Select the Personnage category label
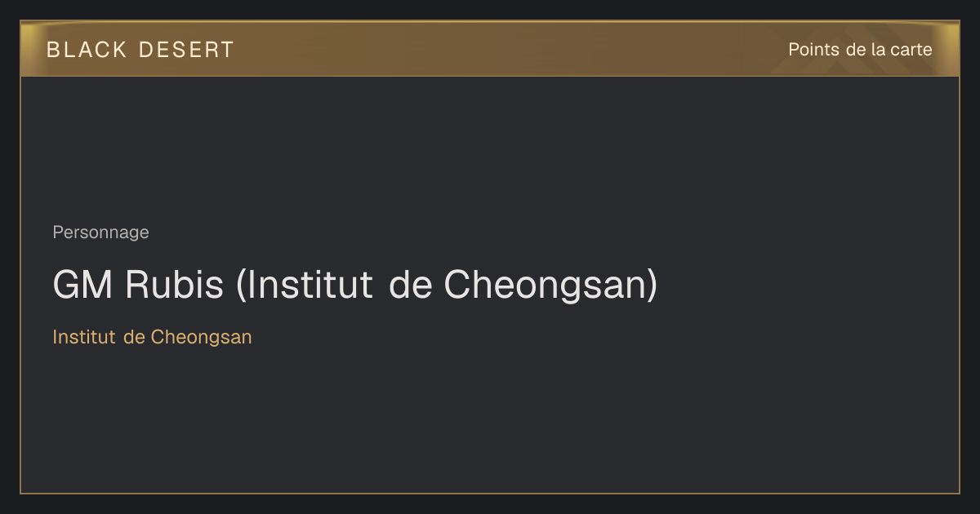980x514 pixels. [100, 233]
